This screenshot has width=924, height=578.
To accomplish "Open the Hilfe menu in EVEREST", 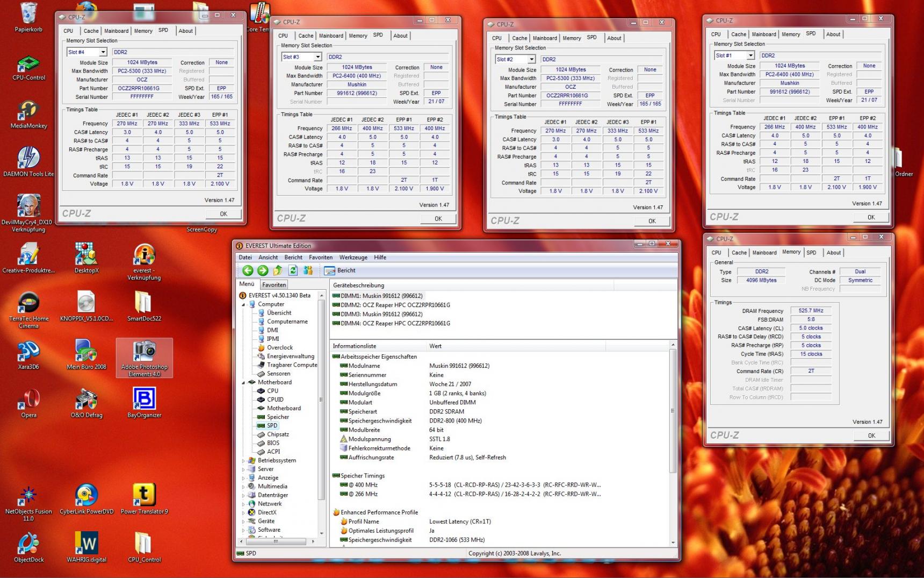I will 380,258.
